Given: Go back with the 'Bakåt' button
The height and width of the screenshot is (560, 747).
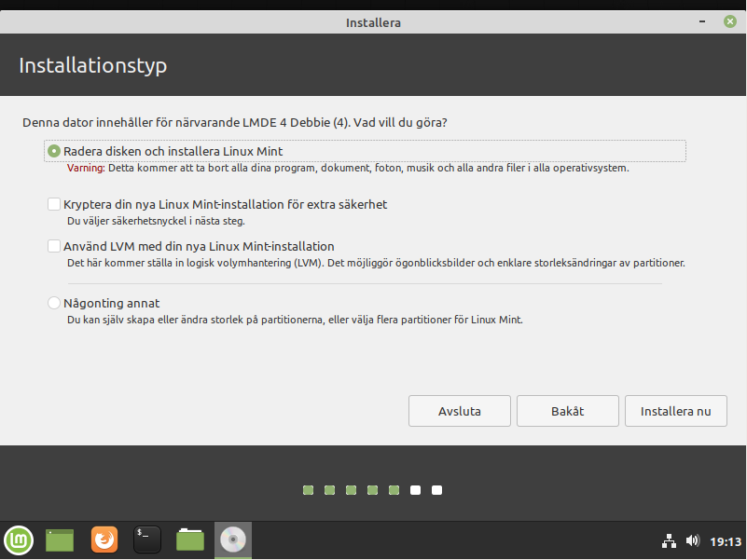Looking at the screenshot, I should (x=567, y=411).
